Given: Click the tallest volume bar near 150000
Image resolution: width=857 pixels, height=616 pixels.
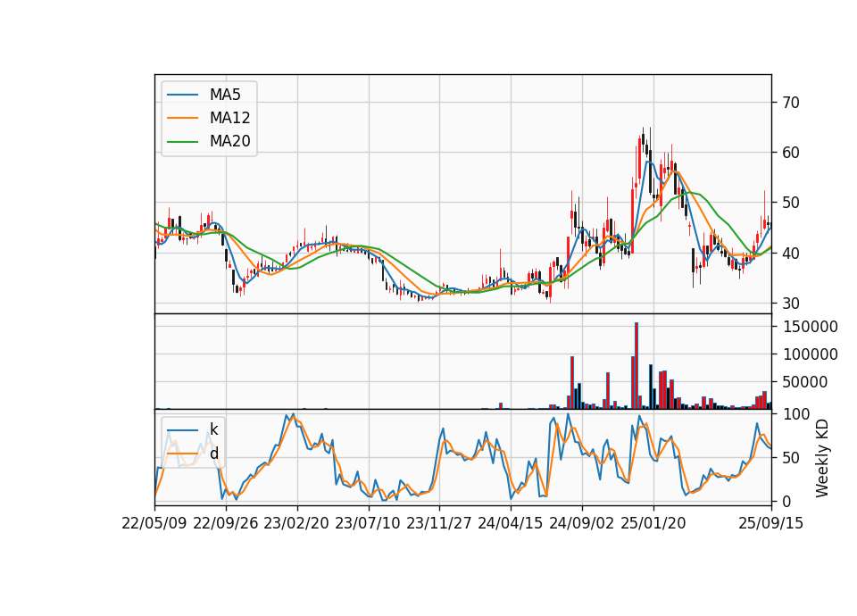Looking at the screenshot, I should 637,366.
